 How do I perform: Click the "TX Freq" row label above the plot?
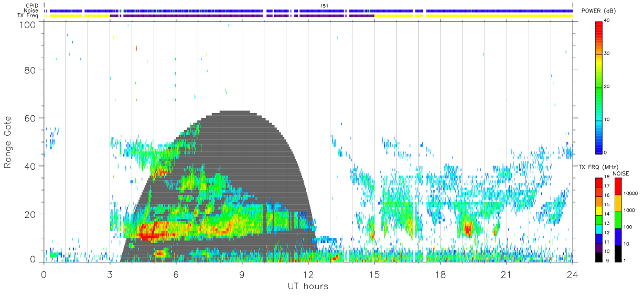click(28, 16)
